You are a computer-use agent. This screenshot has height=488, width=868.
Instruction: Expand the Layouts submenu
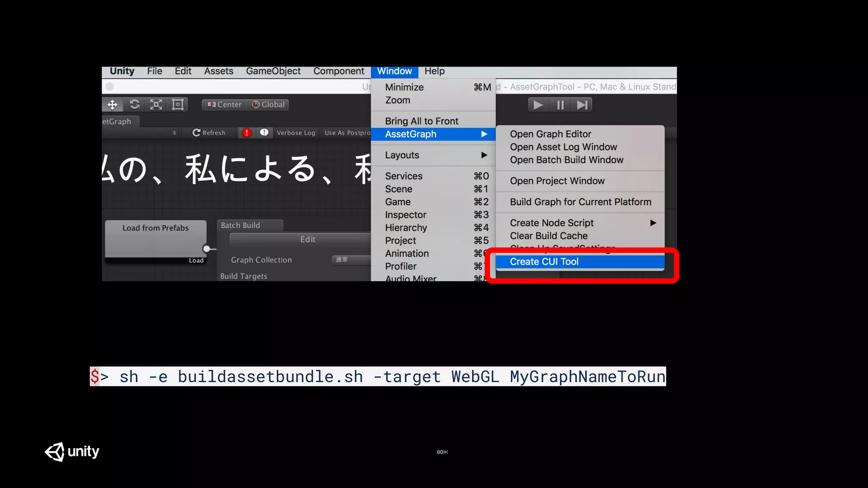433,155
